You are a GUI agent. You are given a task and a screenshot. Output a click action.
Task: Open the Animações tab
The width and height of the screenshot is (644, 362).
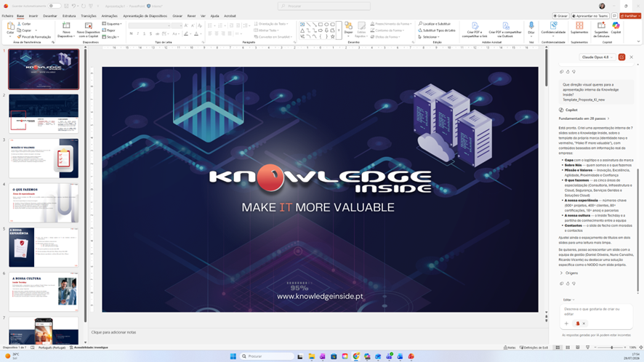point(109,15)
